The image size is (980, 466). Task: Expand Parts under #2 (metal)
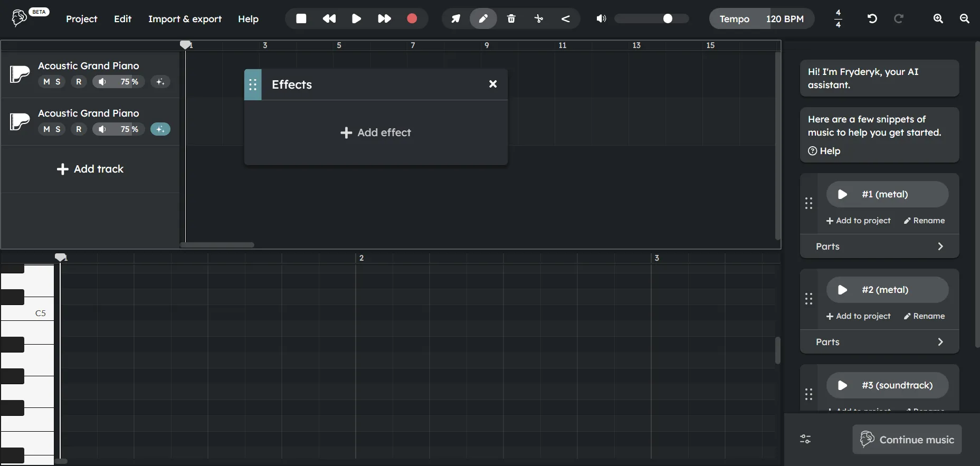(879, 342)
